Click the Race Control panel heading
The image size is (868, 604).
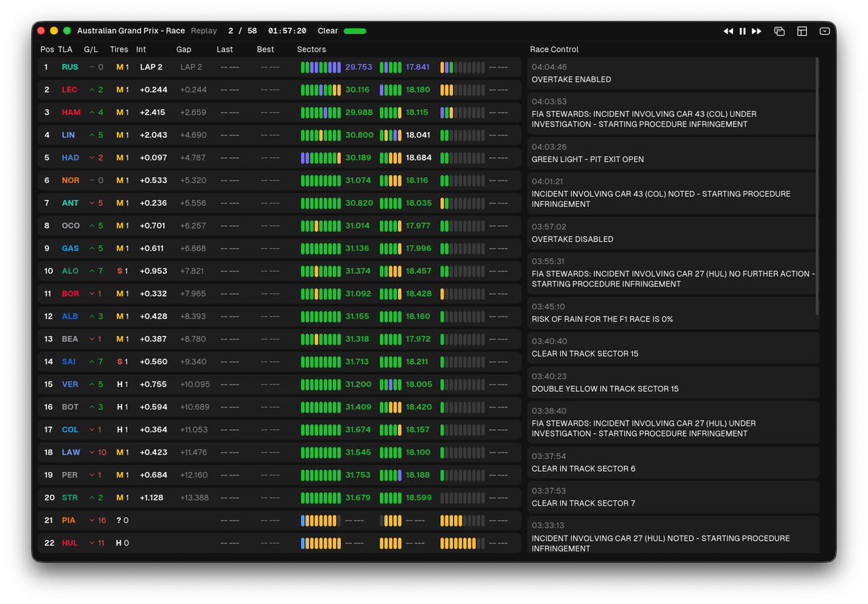pyautogui.click(x=554, y=49)
